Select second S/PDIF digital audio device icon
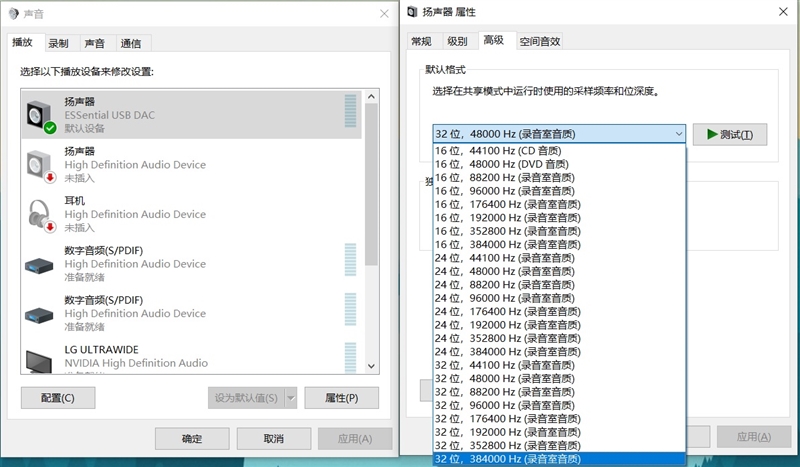The height and width of the screenshot is (467, 800). click(x=39, y=315)
